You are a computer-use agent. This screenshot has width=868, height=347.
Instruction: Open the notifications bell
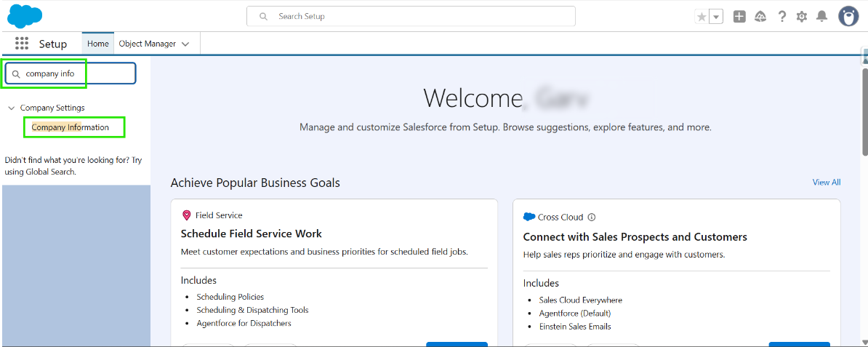822,16
